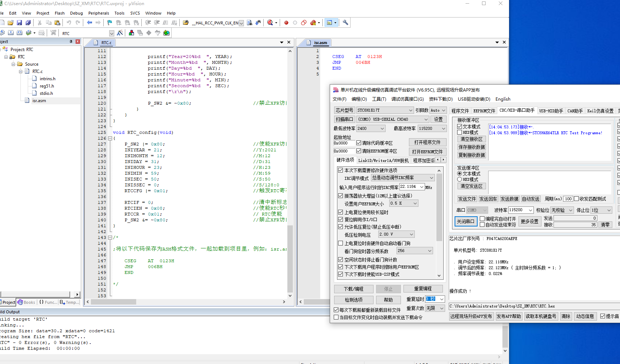Image resolution: width=620 pixels, height=364 pixels.
Task: Comment the selection with the comment icon
Action: point(165,23)
